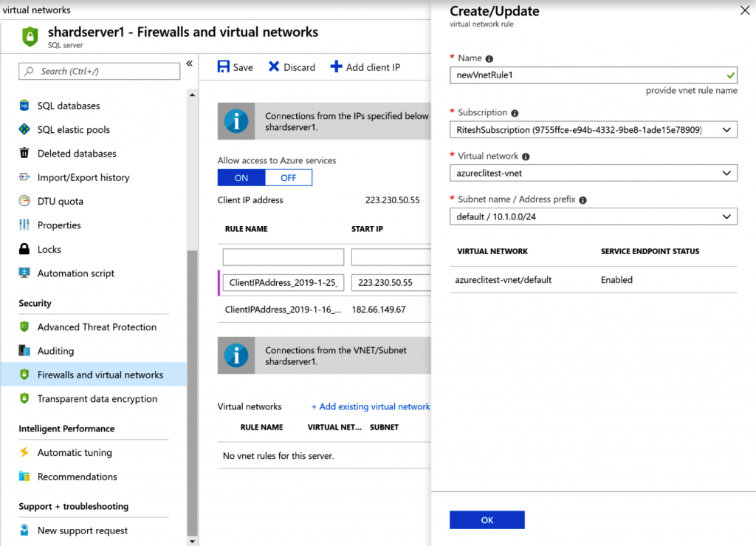This screenshot has width=756, height=546.
Task: Click Add existing virtual network link
Action: coord(371,407)
